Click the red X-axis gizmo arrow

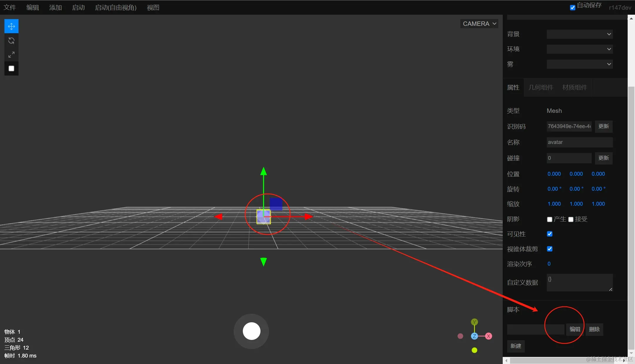[308, 217]
